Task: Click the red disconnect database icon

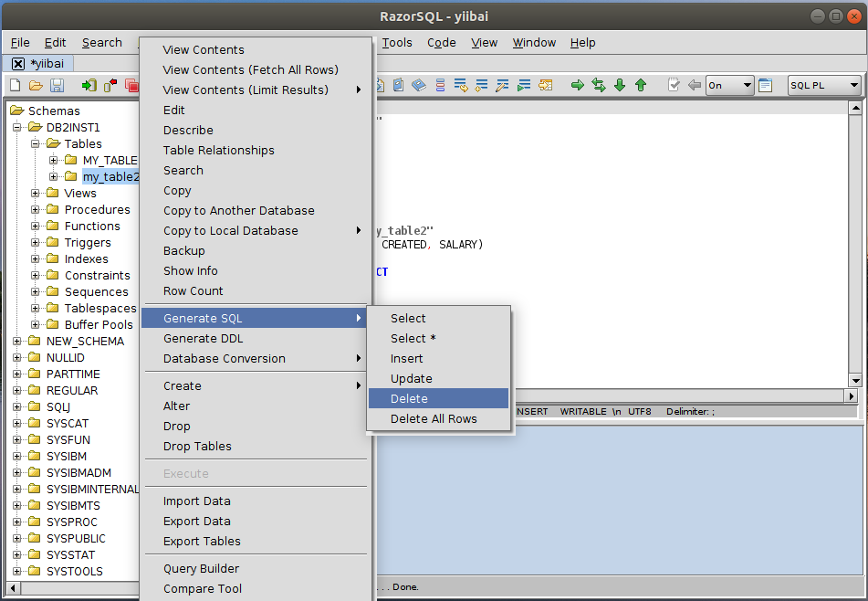Action: click(x=110, y=85)
